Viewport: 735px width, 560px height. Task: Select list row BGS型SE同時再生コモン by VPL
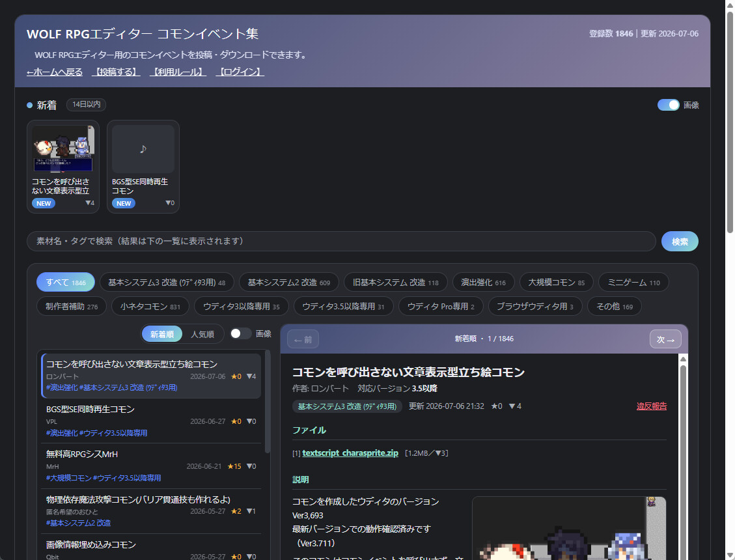tap(151, 421)
